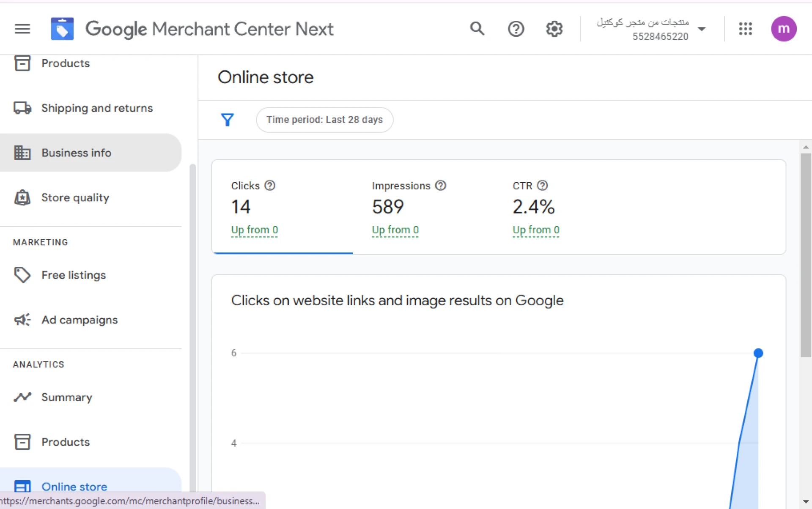The height and width of the screenshot is (509, 812).
Task: Show help tooltip next to CTR
Action: 542,186
